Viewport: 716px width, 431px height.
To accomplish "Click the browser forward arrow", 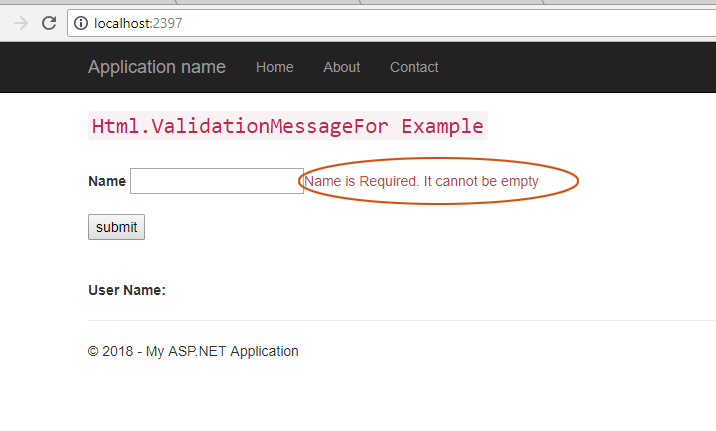I will [20, 23].
